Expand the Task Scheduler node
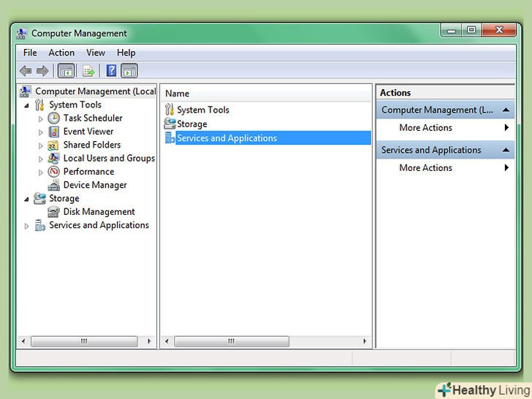The image size is (532, 399). 41,119
